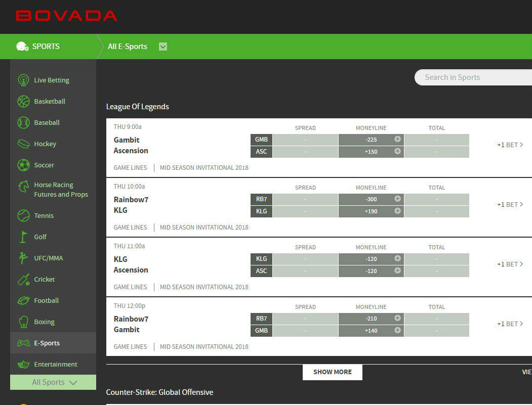Click Bovada logo to go home
Image resolution: width=532 pixels, height=405 pixels.
coord(66,16)
